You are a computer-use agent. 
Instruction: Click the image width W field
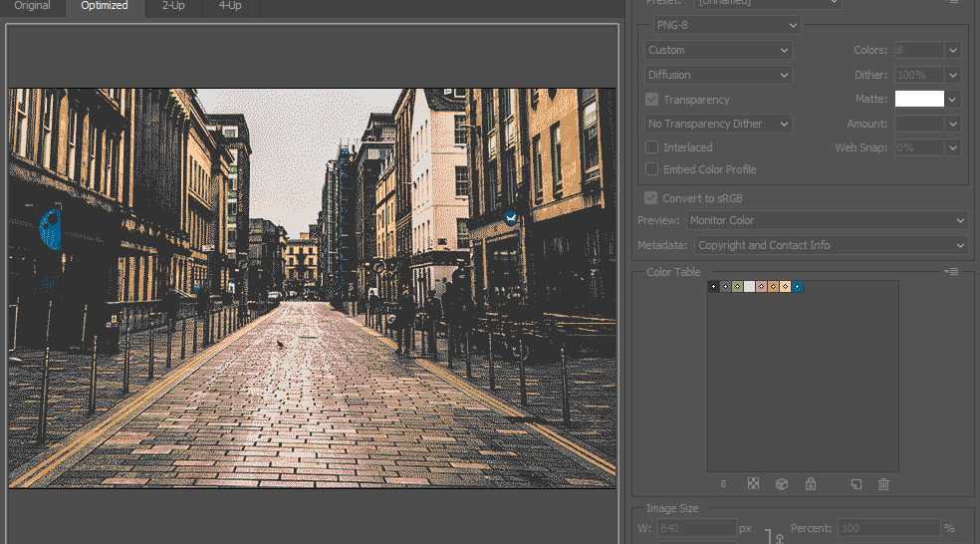click(696, 528)
